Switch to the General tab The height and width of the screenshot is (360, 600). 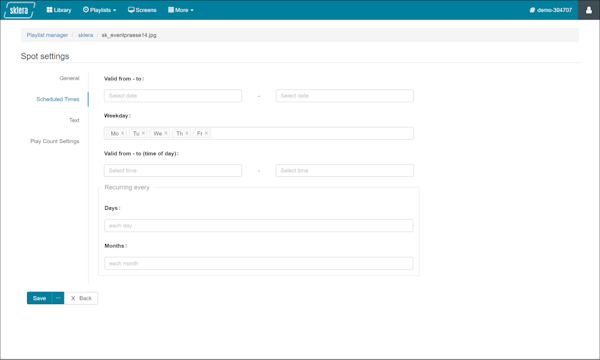point(69,78)
